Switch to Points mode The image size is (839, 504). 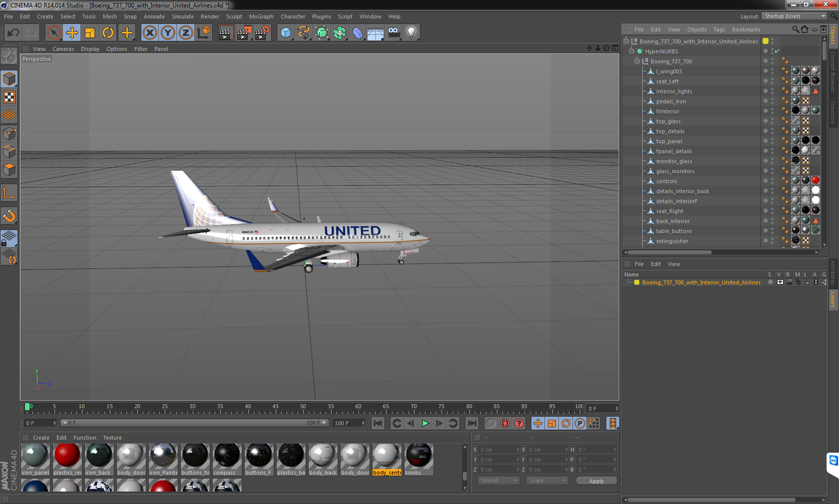click(9, 134)
